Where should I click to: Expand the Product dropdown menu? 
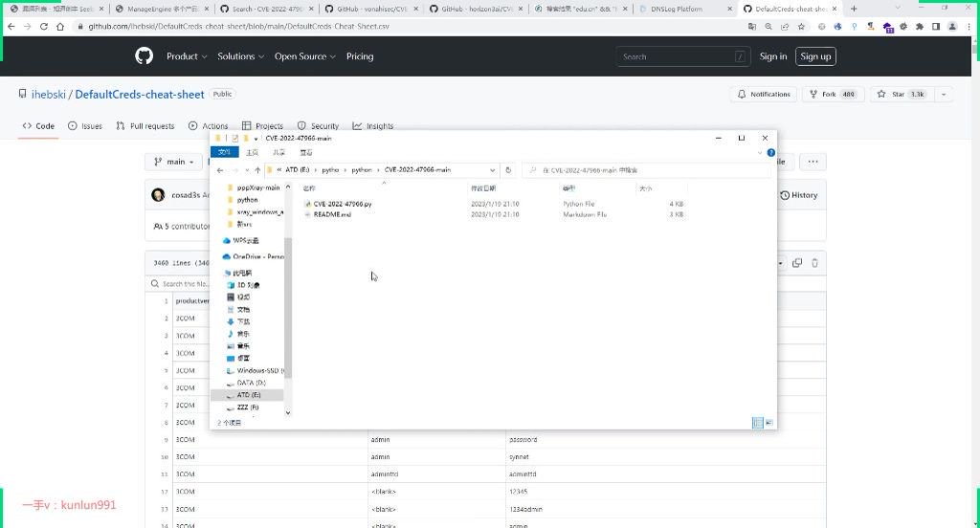187,56
